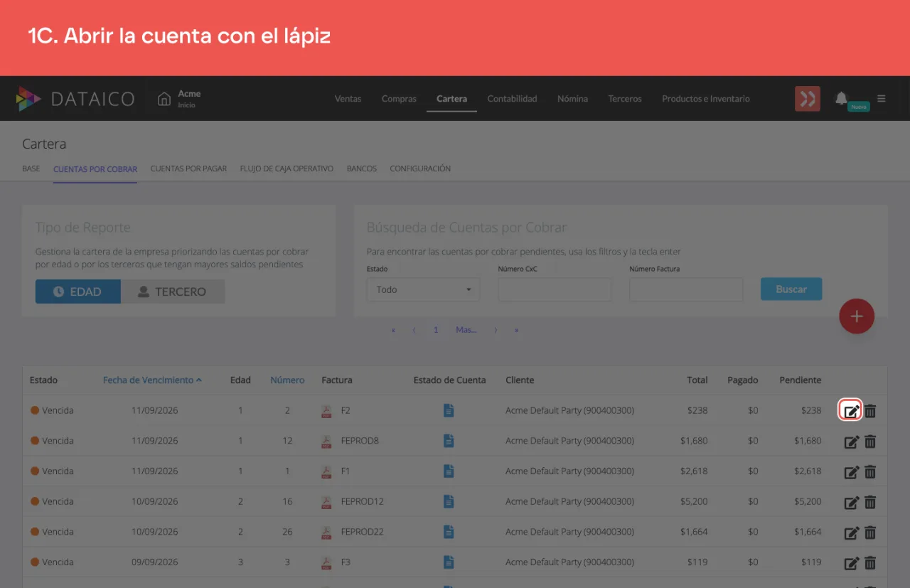Switch to CUENTAS POR COBRAR tab
The width and height of the screenshot is (910, 588).
[95, 169]
